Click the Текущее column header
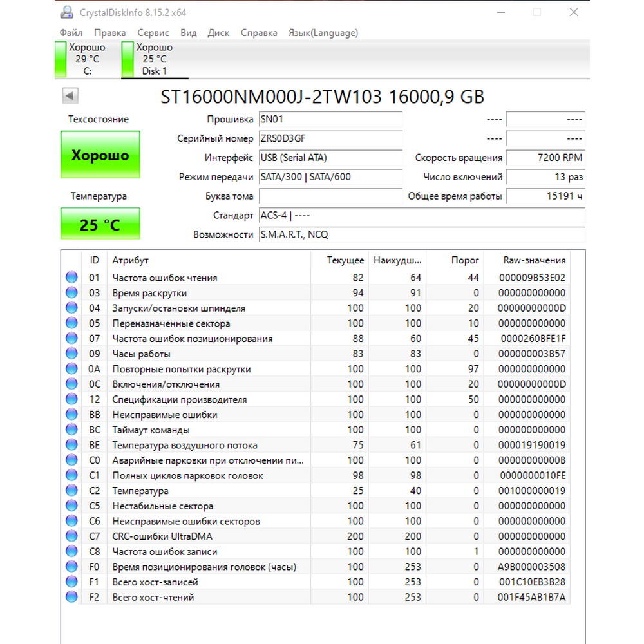Image resolution: width=644 pixels, height=644 pixels. tap(339, 260)
